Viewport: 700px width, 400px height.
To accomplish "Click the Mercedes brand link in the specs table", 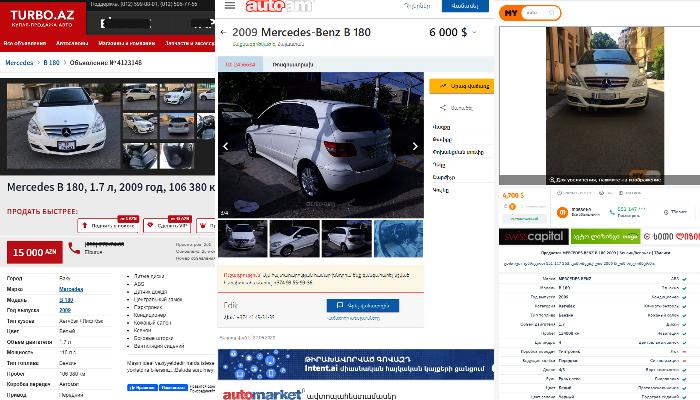I will [71, 289].
